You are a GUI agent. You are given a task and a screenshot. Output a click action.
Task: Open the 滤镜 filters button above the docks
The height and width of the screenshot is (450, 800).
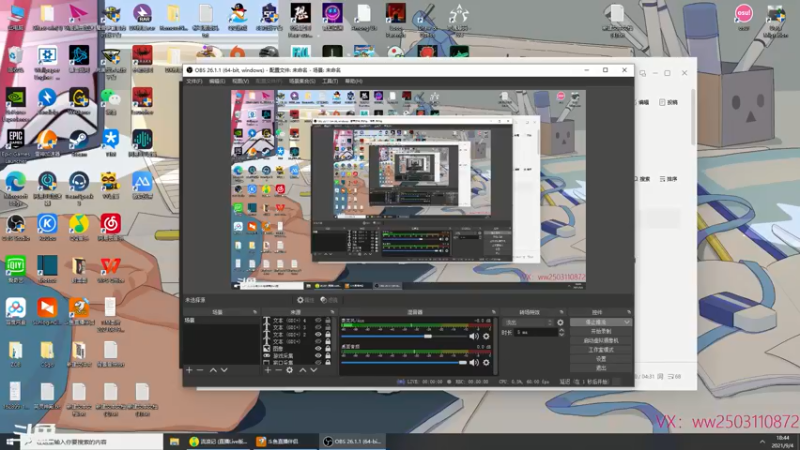(x=329, y=300)
